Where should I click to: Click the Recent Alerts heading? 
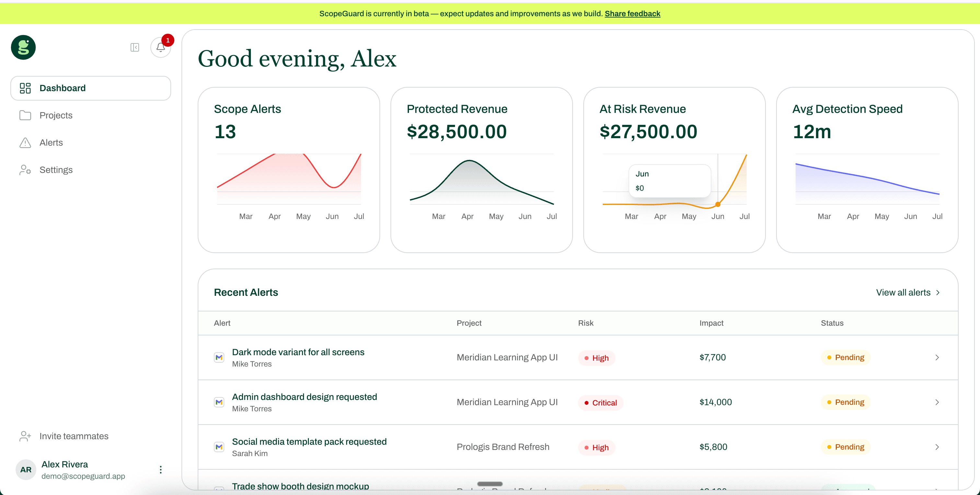[x=246, y=293]
